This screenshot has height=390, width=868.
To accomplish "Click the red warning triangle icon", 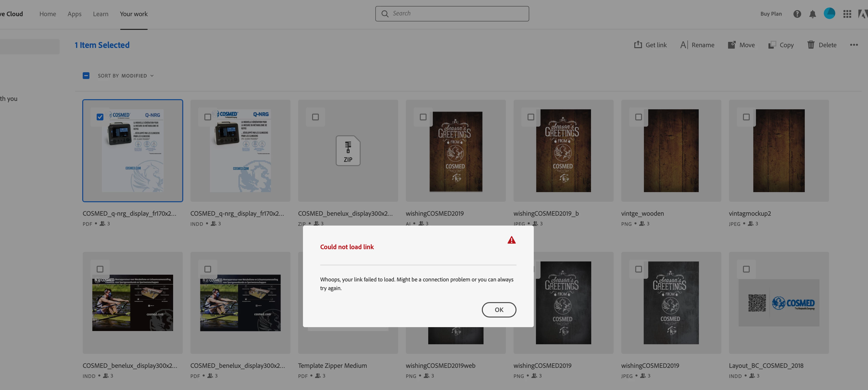I will 511,240.
